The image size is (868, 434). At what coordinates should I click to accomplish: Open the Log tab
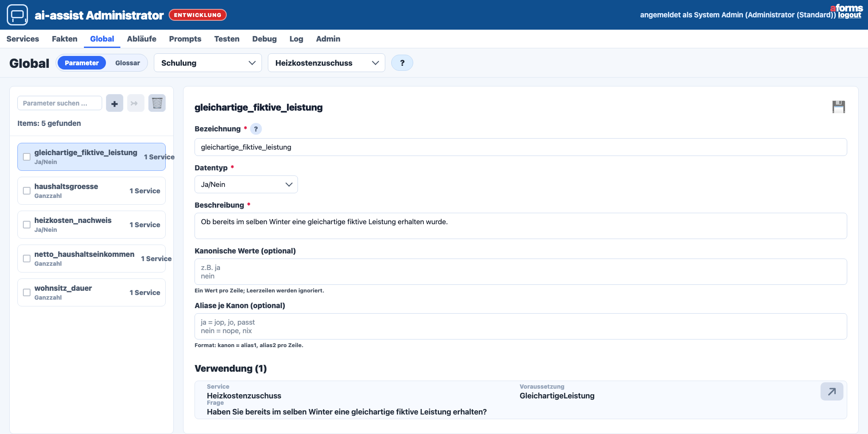point(296,39)
